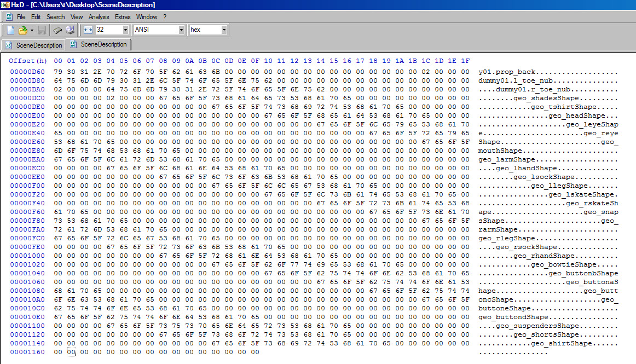The width and height of the screenshot is (636, 364).
Task: Click decoded text geo_shirtShape
Action: pyautogui.click(x=562, y=344)
